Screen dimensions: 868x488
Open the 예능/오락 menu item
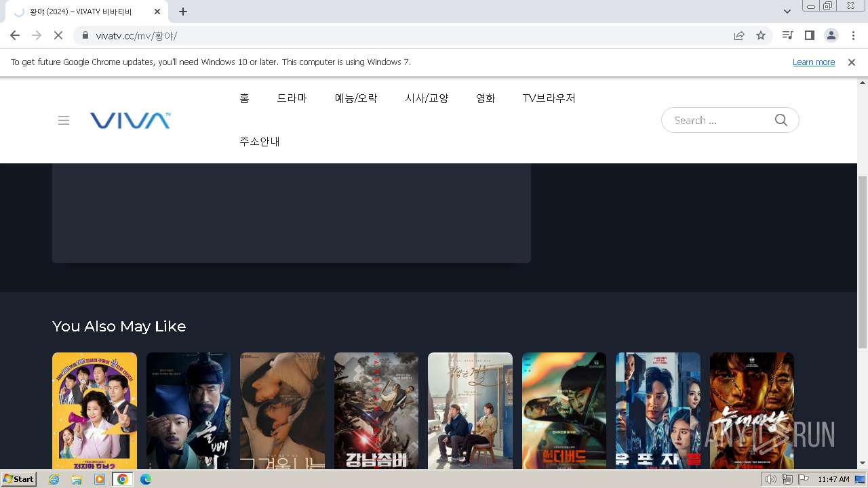356,98
